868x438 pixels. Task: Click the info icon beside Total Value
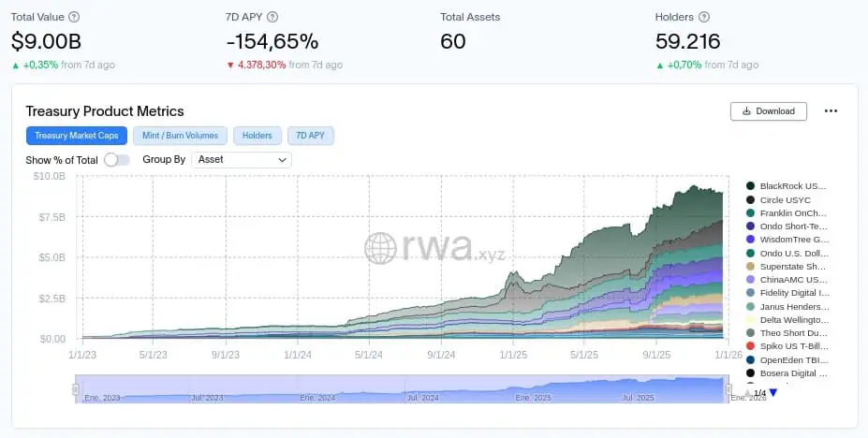point(74,17)
